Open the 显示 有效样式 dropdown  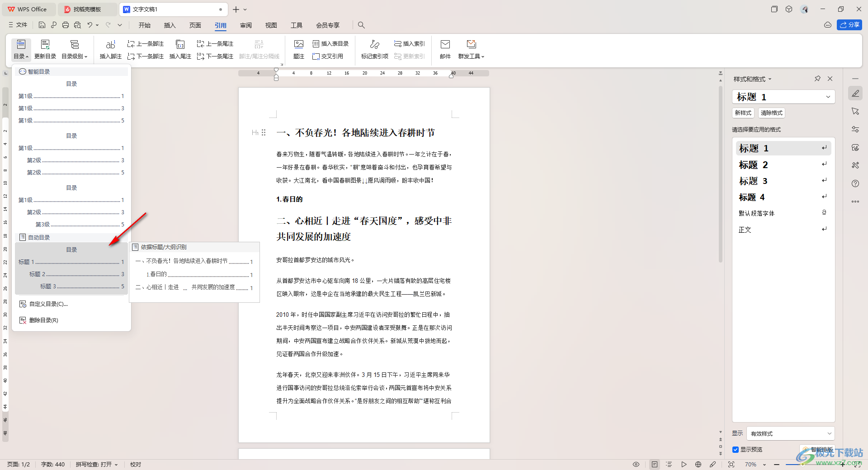(x=791, y=433)
